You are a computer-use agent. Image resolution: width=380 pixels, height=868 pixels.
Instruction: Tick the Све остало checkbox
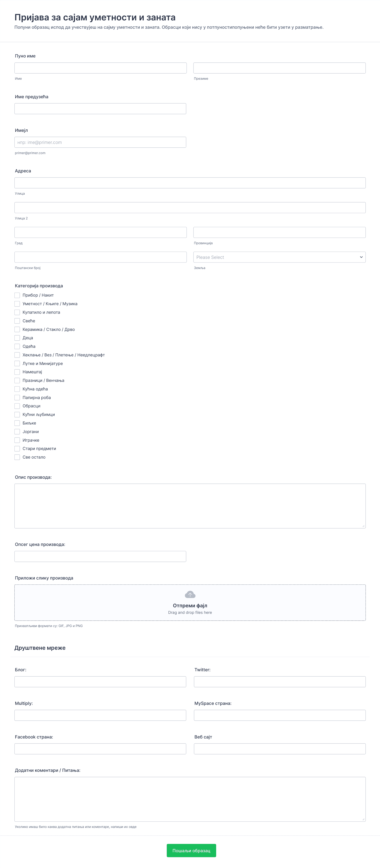[17, 457]
